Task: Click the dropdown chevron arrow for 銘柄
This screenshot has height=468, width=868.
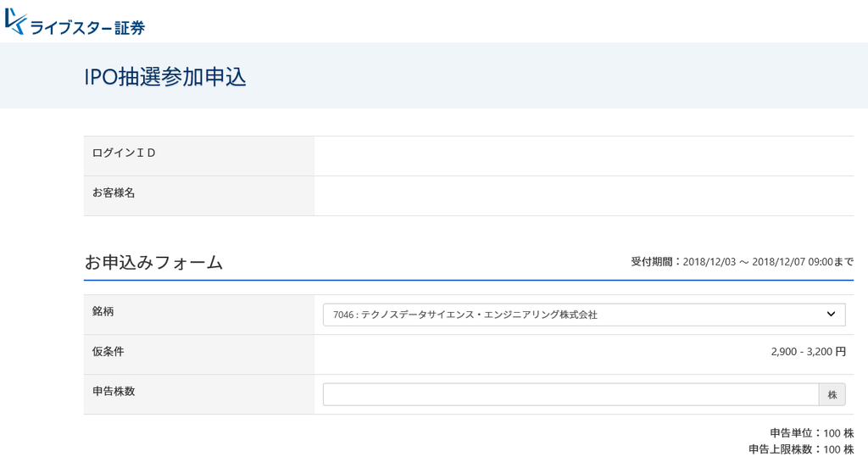Action: (831, 314)
